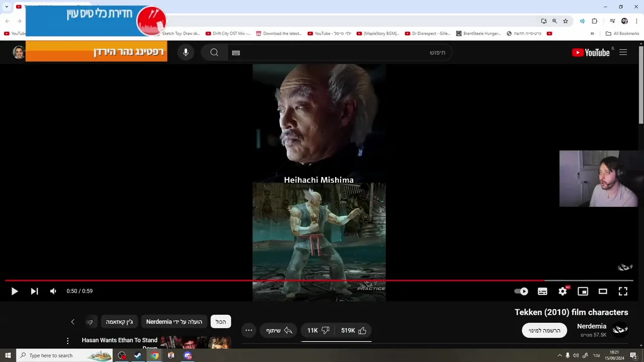644x362 pixels.
Task: Start voice search with microphone
Action: (x=186, y=52)
